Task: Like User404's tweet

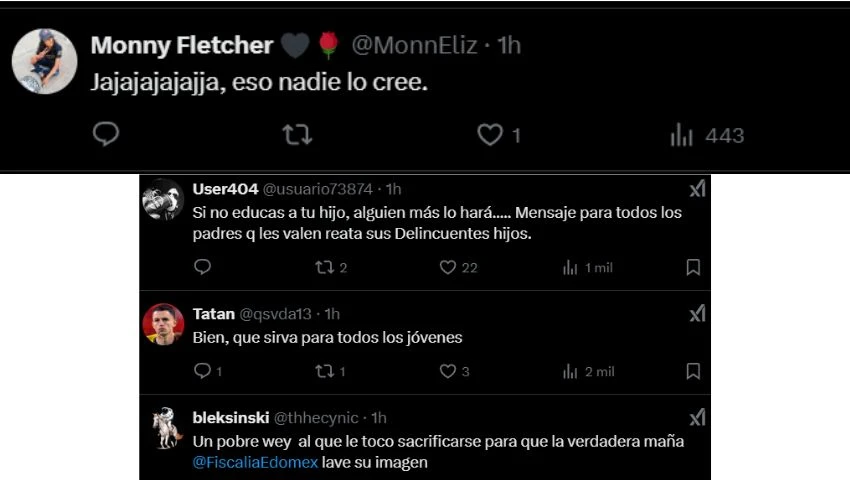Action: (448, 267)
